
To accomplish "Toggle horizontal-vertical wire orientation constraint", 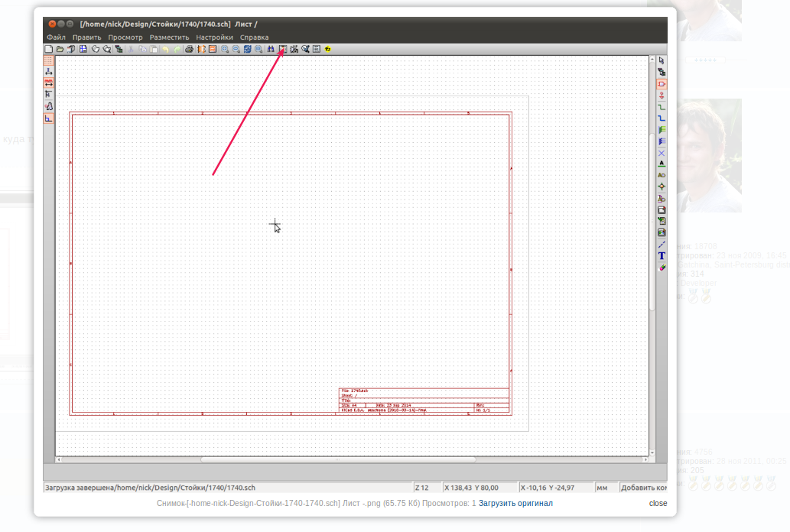I will tap(48, 118).
